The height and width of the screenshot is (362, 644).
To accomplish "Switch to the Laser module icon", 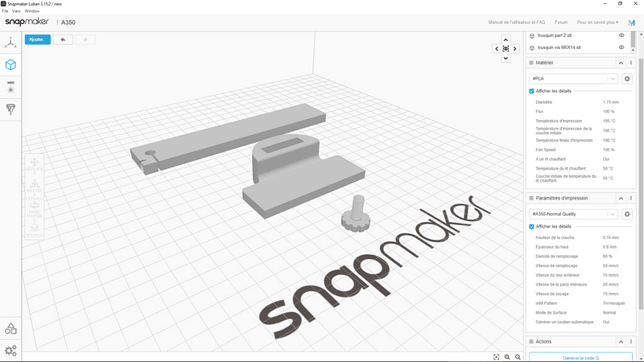I will [10, 87].
